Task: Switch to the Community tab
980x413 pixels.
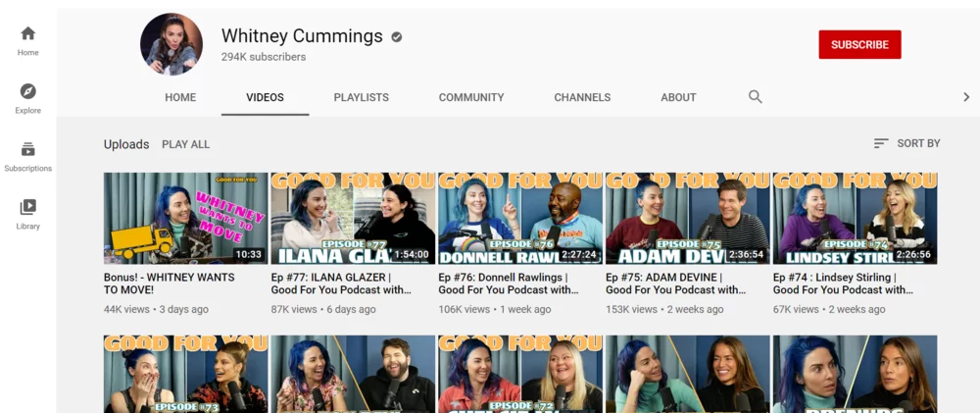Action: click(x=471, y=97)
